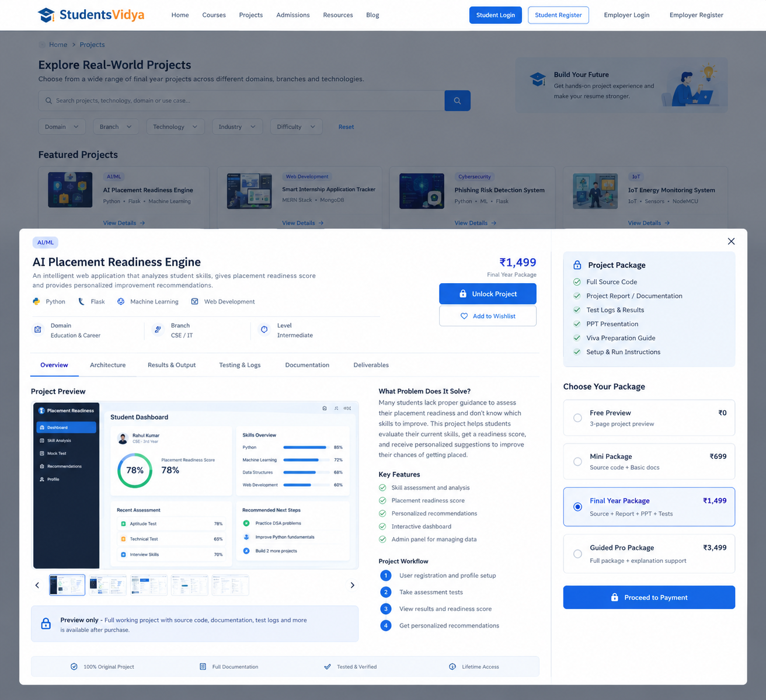
Task: Click Build Your Future graduation cap icon
Action: (538, 79)
